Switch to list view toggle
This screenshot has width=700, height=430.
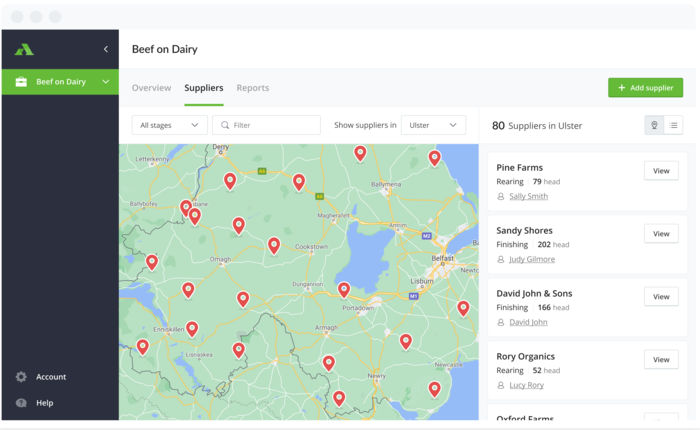[674, 125]
